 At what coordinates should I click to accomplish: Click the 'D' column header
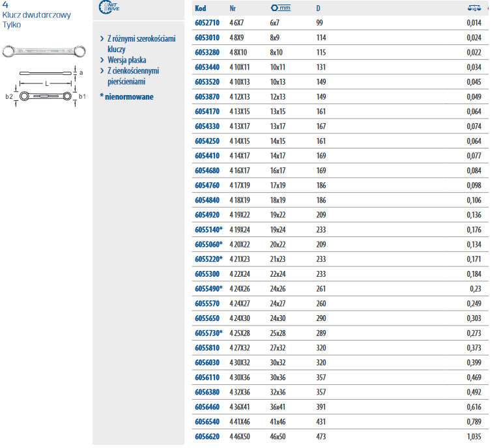point(318,9)
